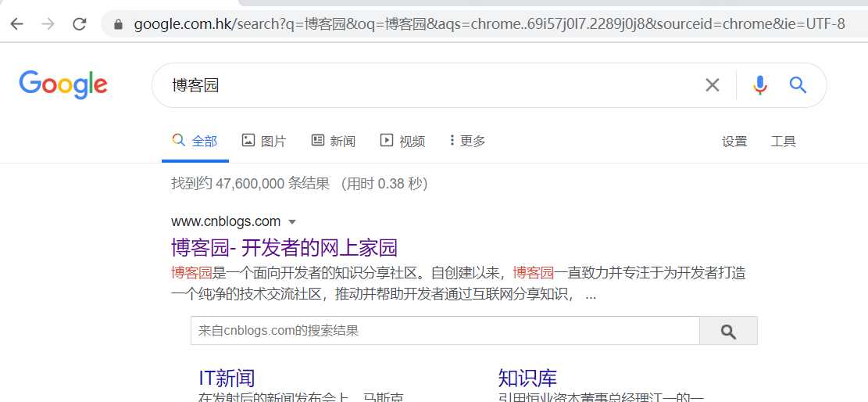The width and height of the screenshot is (868, 402).
Task: Click the 来自cnblogs.com的搜索结果 search field
Action: click(445, 331)
